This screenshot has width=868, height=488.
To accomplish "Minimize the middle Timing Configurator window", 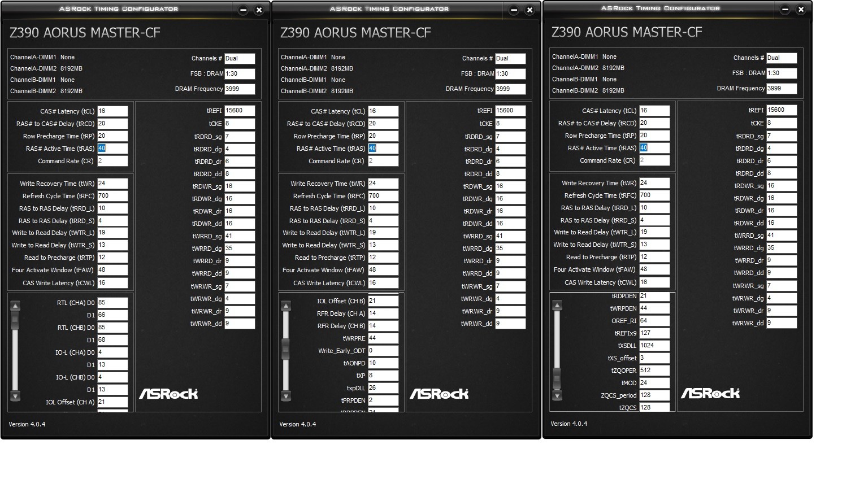I will tap(514, 10).
